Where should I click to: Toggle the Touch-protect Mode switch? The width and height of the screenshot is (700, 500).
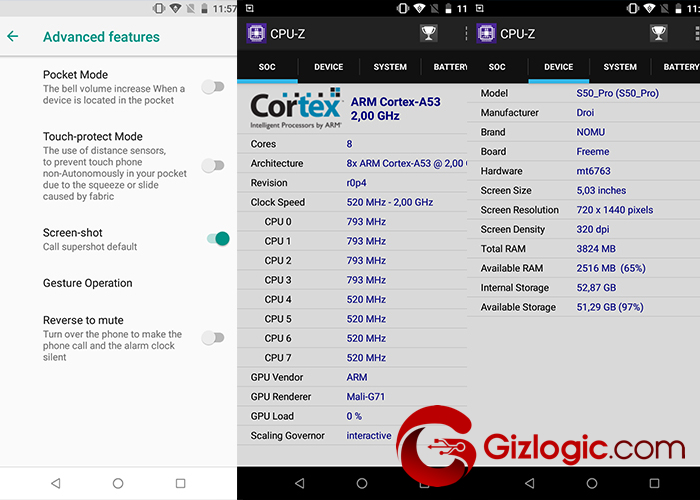[x=213, y=166]
